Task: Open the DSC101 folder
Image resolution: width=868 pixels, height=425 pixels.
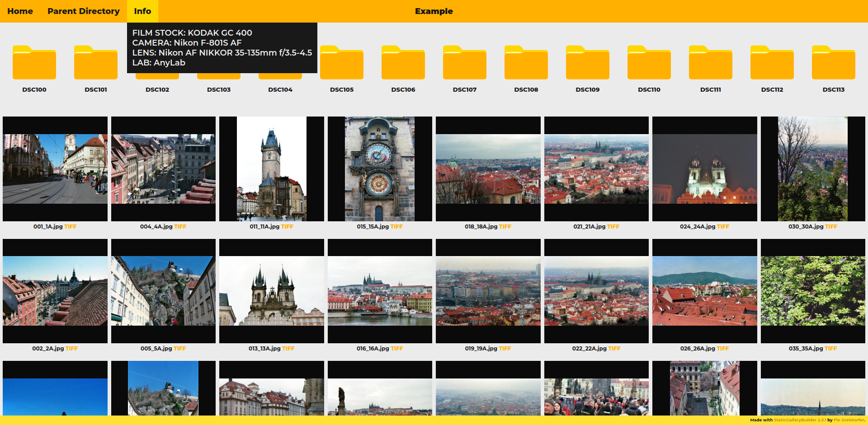Action: point(96,63)
